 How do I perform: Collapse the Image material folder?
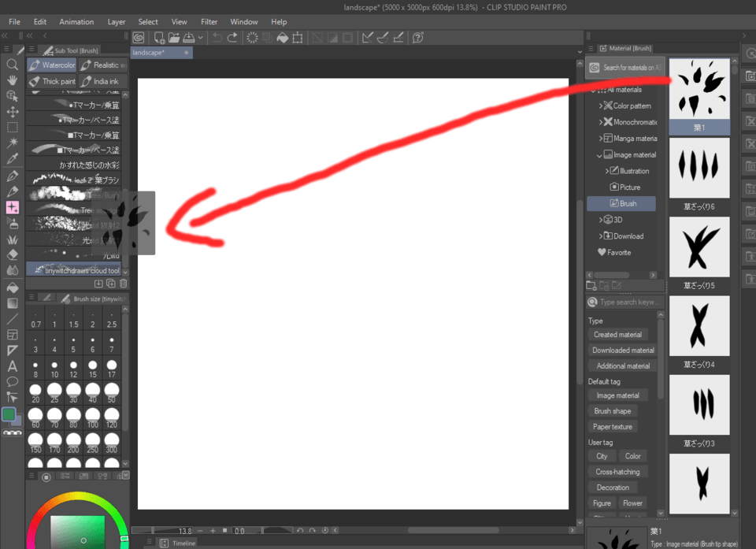pos(599,155)
